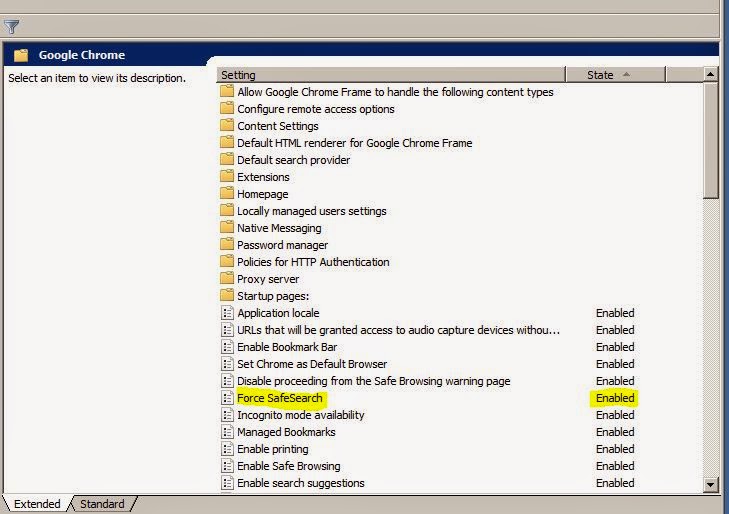Click folder icon beside Locally managed users settings
This screenshot has width=729, height=514.
pyautogui.click(x=227, y=211)
